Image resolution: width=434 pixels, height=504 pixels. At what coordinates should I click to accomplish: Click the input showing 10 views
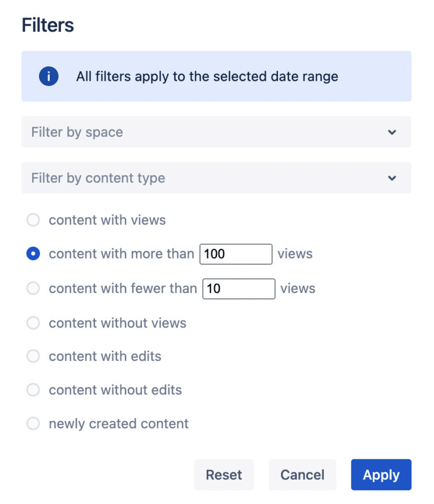pyautogui.click(x=238, y=288)
